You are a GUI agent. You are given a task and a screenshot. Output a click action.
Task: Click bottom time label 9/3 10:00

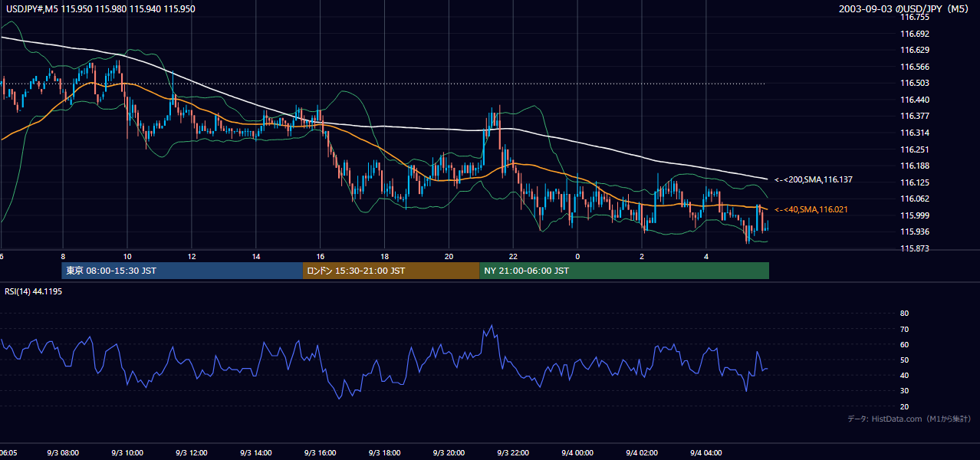click(127, 453)
